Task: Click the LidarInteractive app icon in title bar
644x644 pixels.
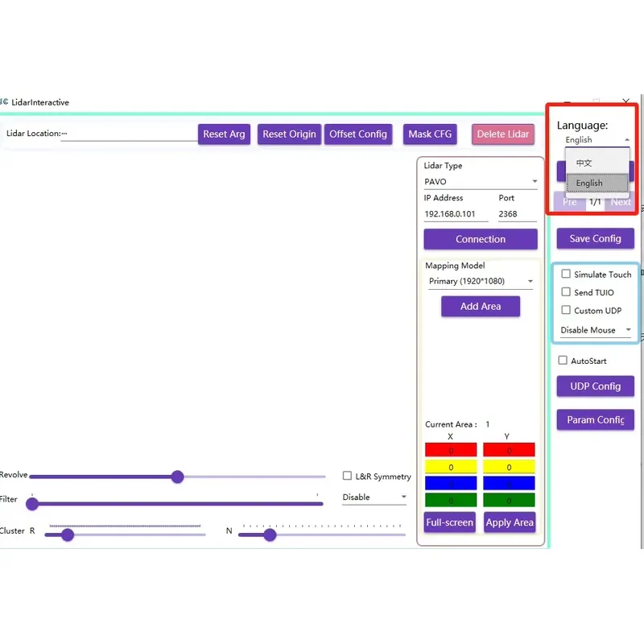Action: pos(4,101)
